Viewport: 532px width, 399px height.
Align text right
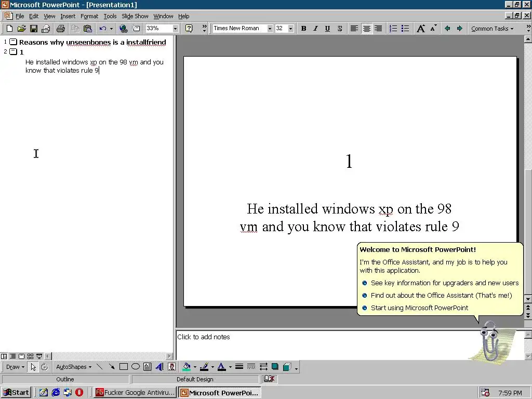click(378, 29)
